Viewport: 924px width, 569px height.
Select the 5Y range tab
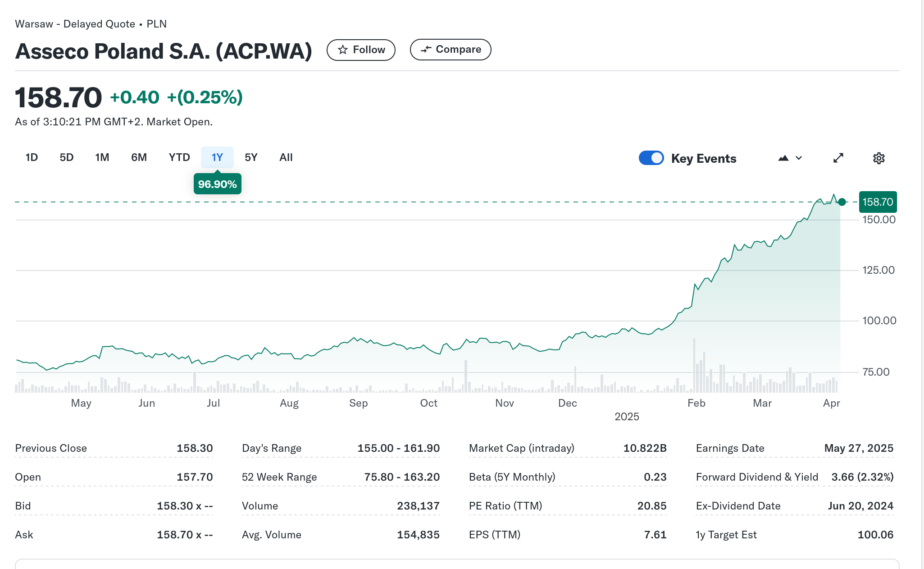coord(251,157)
